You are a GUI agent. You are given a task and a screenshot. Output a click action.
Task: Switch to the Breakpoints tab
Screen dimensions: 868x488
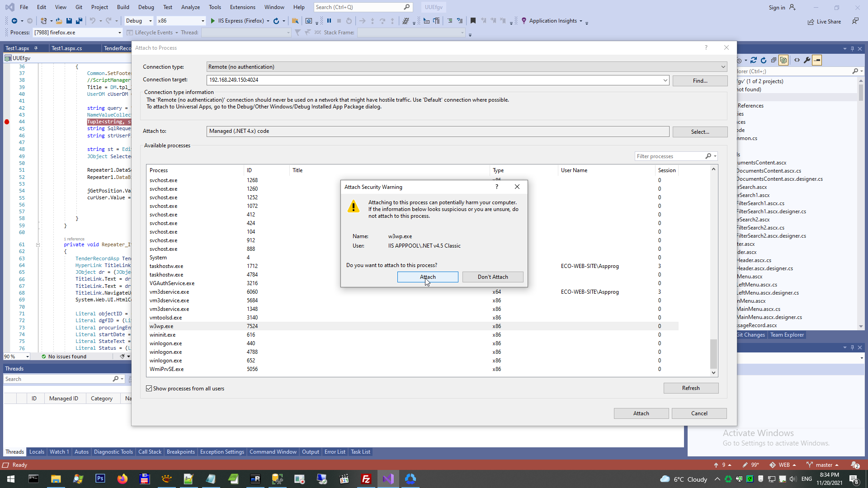(180, 452)
